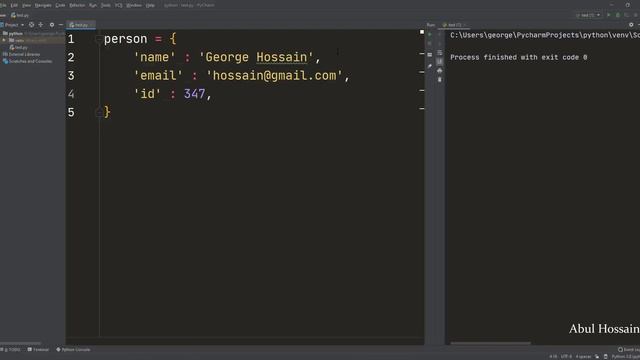Click the lock read-only icon in status bar
This screenshot has width=640, height=360.
point(597,357)
